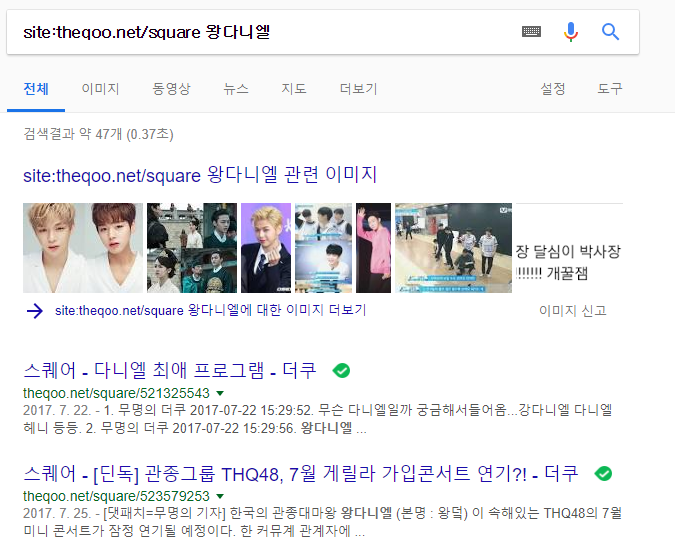This screenshot has width=675, height=548.
Task: Click arrow icon beside more images link
Action: (35, 310)
